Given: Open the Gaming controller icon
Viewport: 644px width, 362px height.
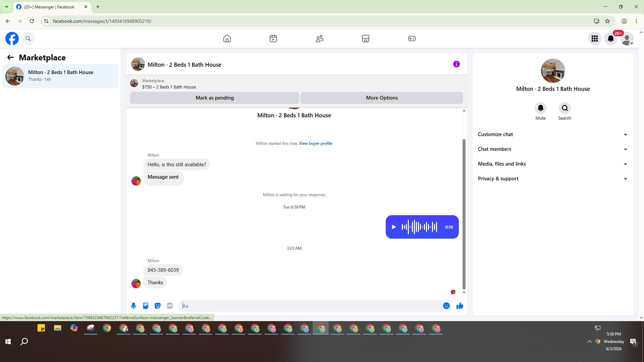Looking at the screenshot, I should click(x=412, y=39).
